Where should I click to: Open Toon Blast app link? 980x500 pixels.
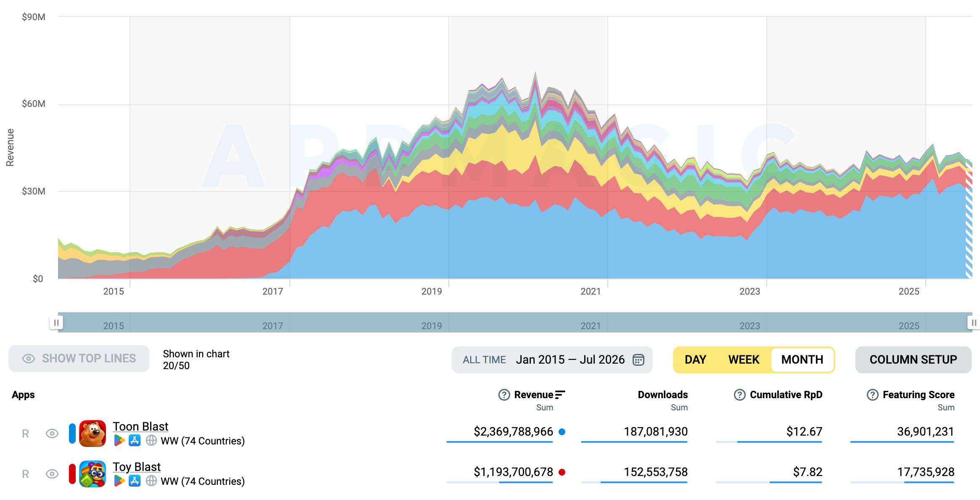140,426
